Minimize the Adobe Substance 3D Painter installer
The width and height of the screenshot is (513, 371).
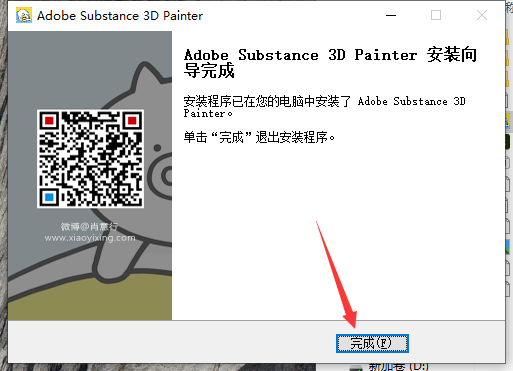point(391,15)
